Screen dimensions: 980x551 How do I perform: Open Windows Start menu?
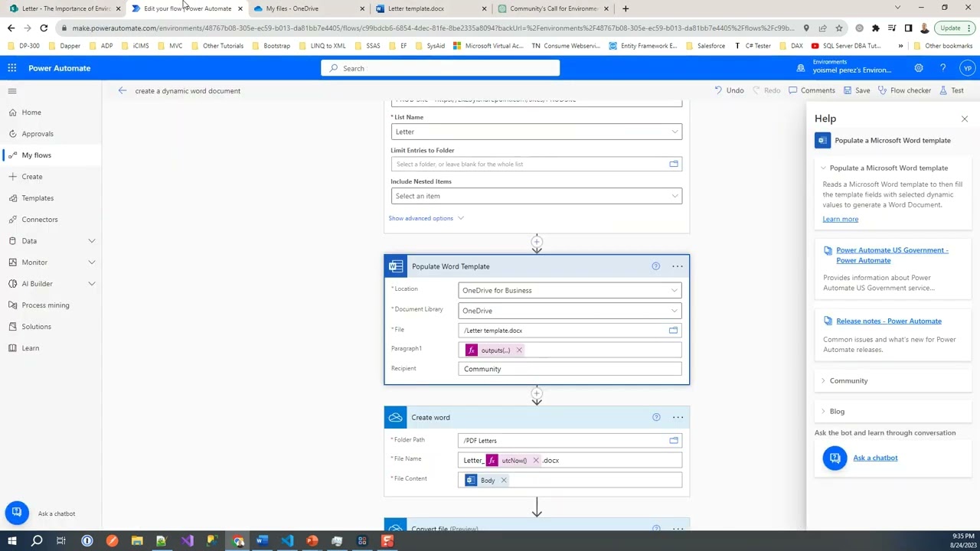tap(12, 541)
